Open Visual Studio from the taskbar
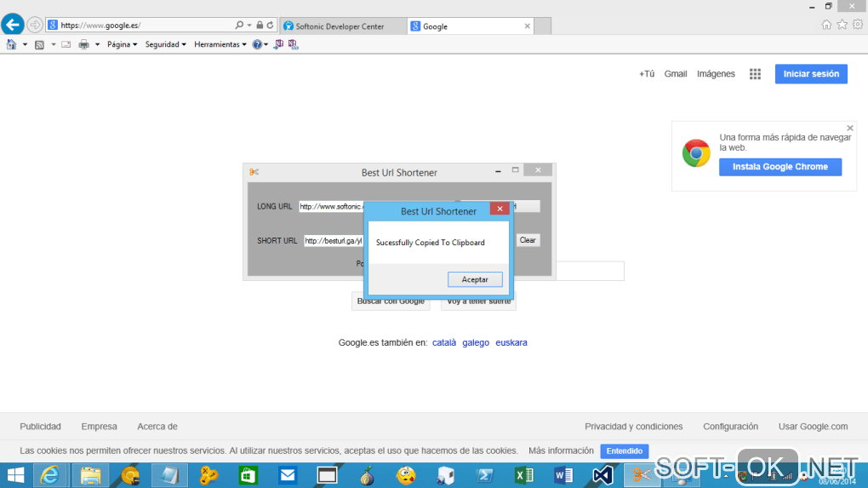 click(x=602, y=475)
